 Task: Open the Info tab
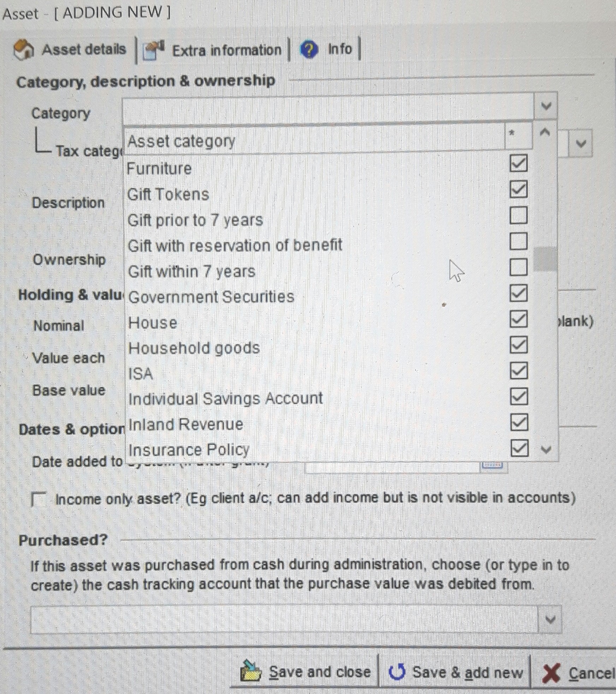[340, 49]
